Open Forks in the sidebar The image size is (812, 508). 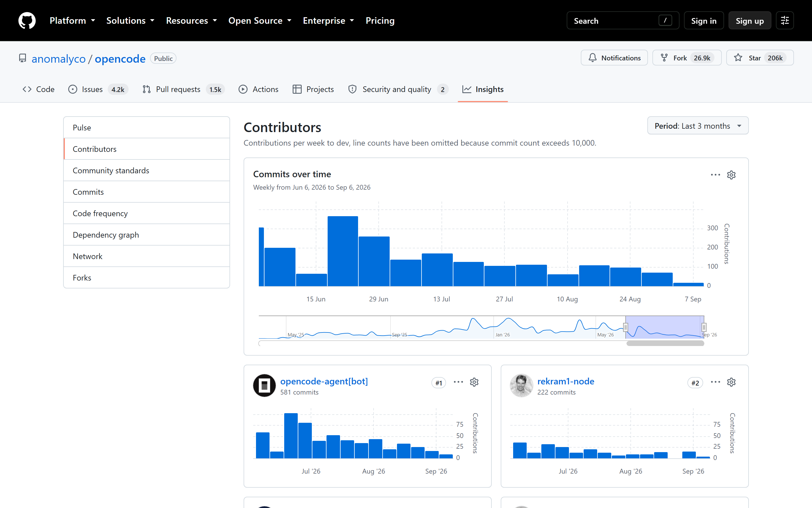[x=147, y=278]
